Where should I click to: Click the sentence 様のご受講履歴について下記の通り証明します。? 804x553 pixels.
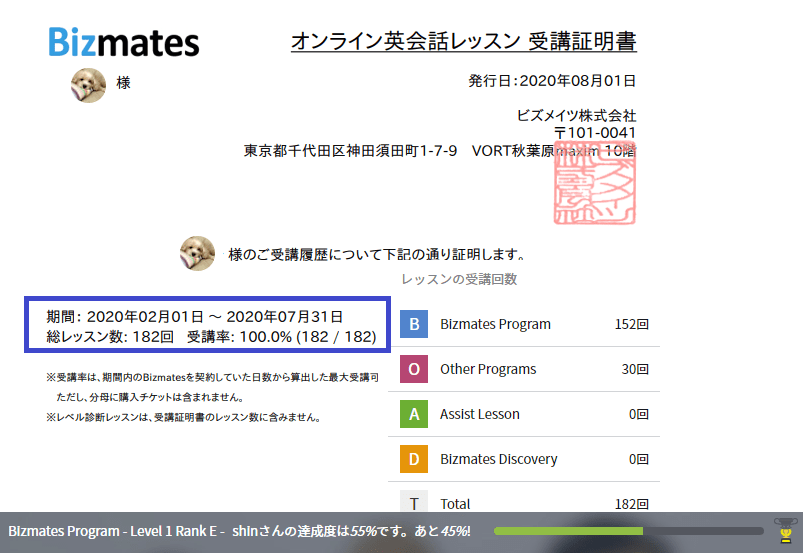[377, 254]
